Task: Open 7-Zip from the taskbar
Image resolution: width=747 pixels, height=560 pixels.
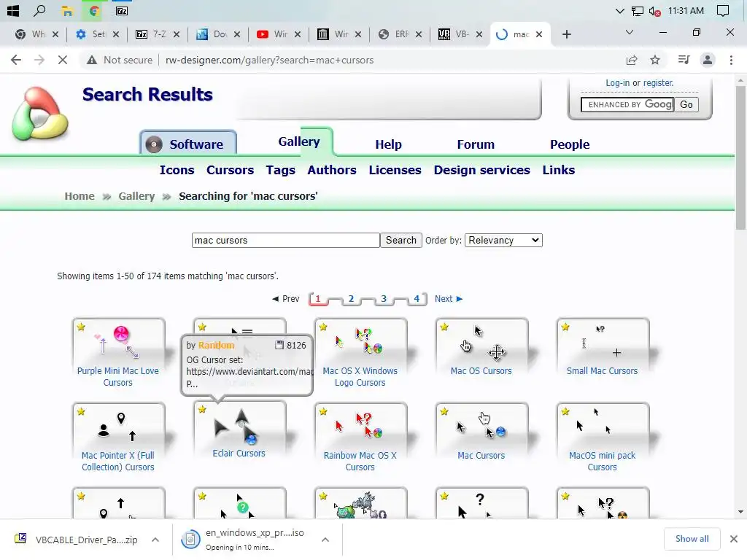Action: (x=122, y=11)
